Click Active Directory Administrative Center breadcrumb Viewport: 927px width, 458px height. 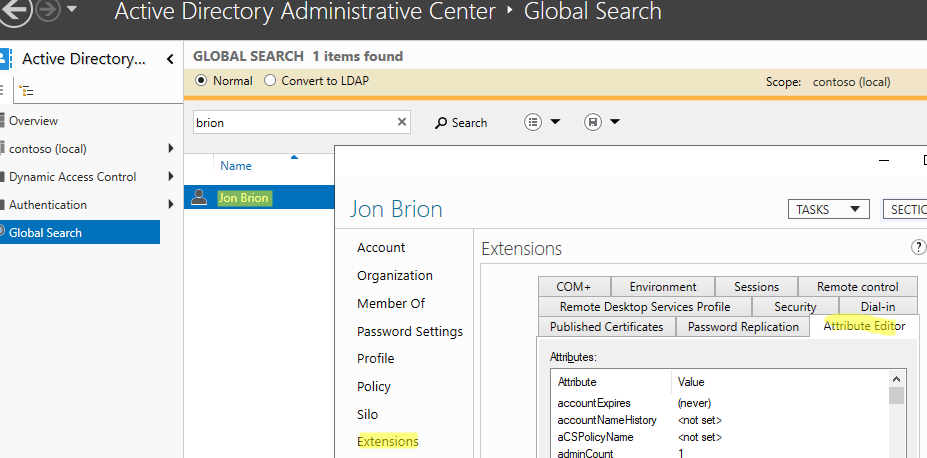coord(304,11)
